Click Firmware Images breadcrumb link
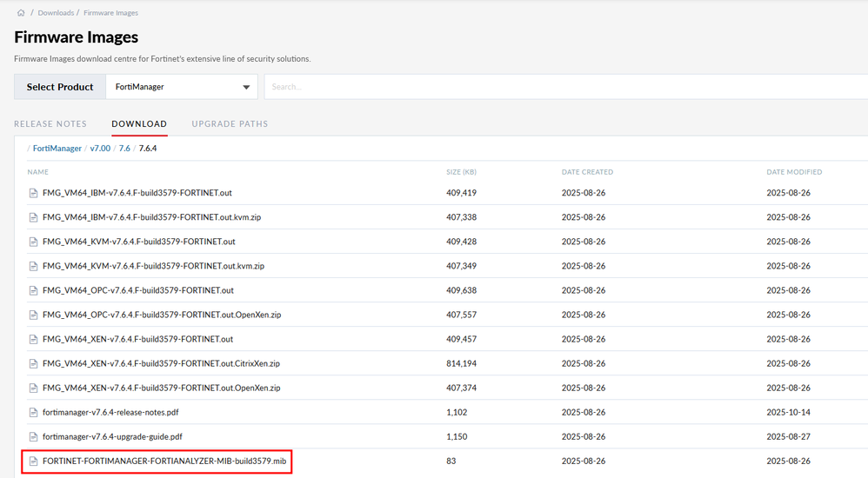 [x=110, y=13]
